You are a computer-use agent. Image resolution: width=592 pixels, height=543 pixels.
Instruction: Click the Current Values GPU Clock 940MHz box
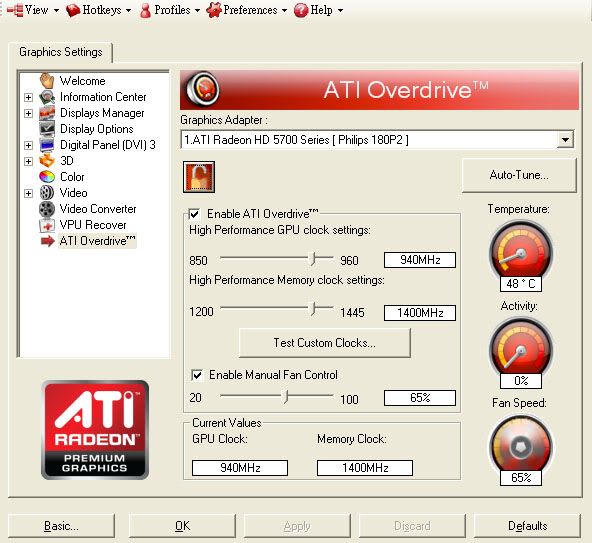point(240,468)
